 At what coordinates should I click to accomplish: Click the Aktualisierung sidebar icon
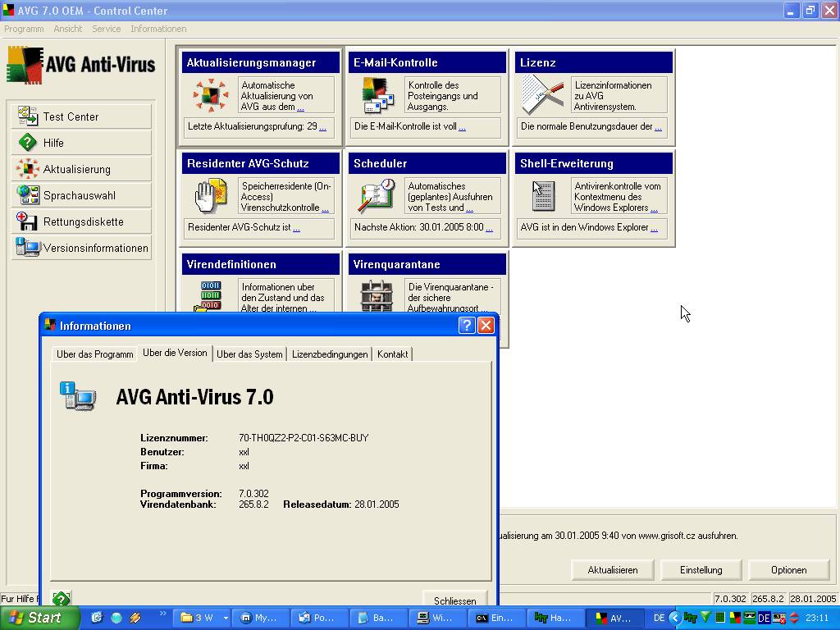tap(27, 169)
